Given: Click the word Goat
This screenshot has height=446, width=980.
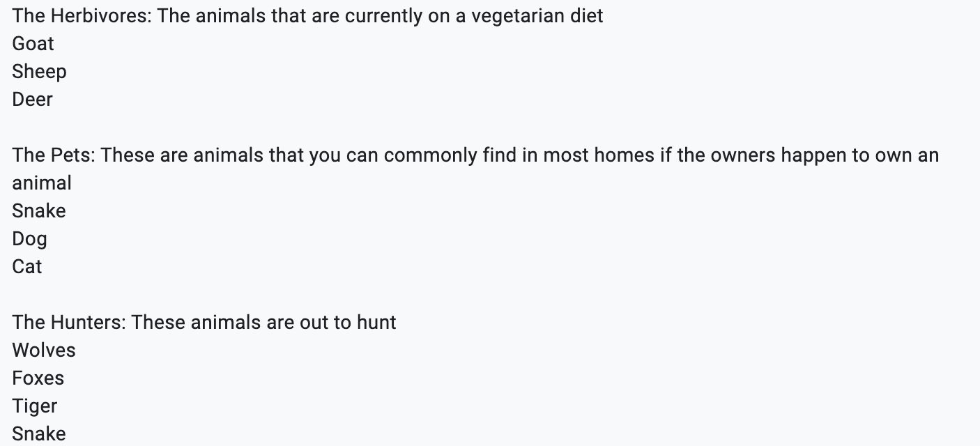Looking at the screenshot, I should 33,44.
